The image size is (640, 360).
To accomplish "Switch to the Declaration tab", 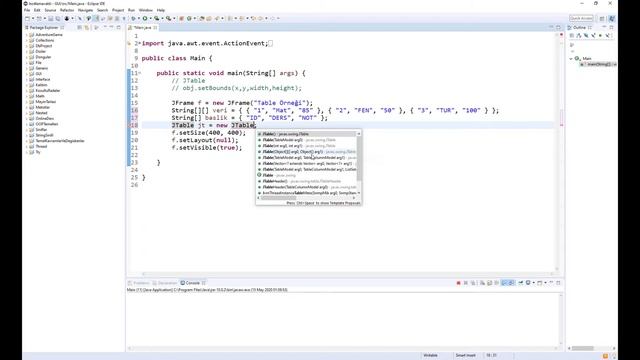I will [x=165, y=283].
